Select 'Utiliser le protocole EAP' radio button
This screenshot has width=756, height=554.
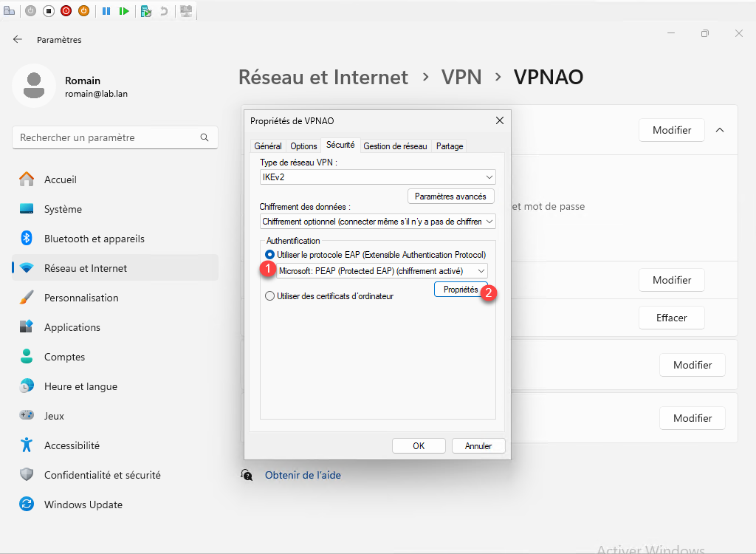click(269, 255)
